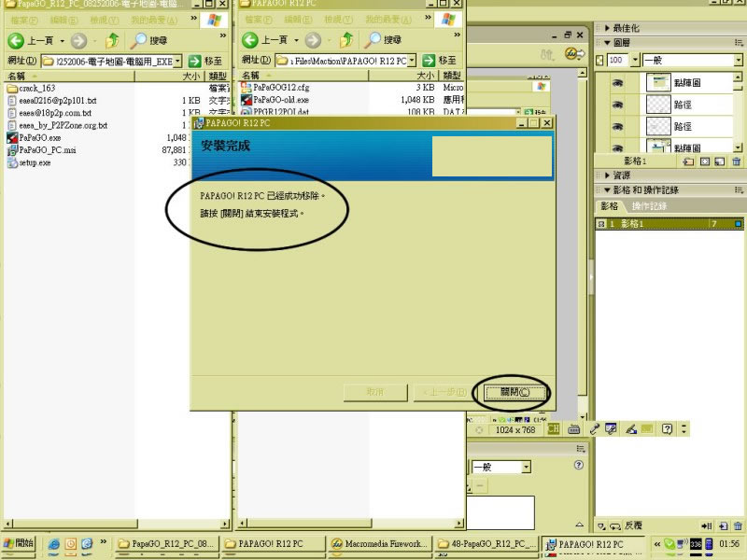
Task: Collapse the 影格 和 操作記錄 panel
Action: (607, 190)
